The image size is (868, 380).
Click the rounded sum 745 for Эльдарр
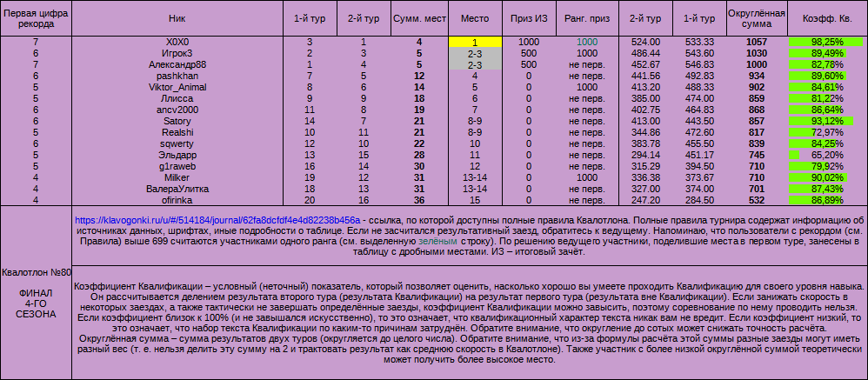click(x=756, y=156)
